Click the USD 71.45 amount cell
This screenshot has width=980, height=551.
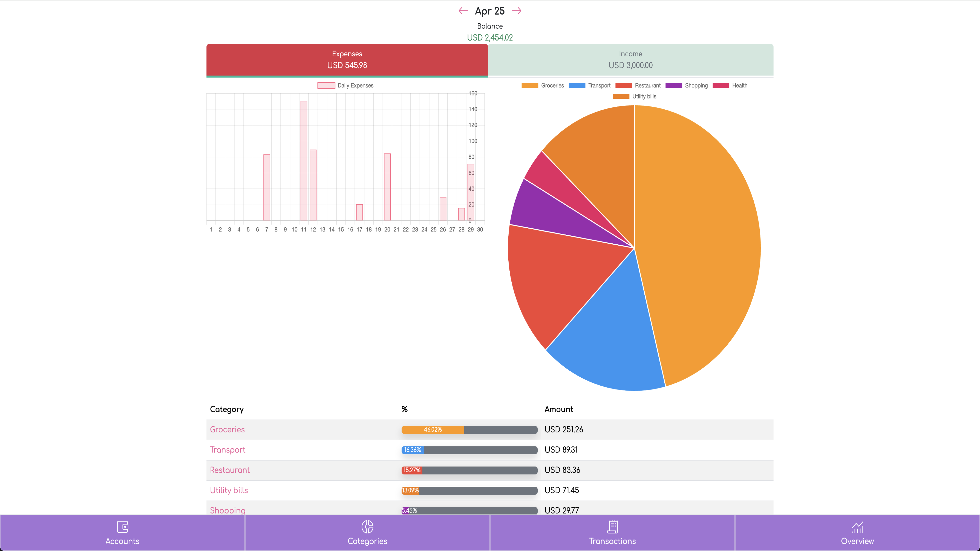point(561,490)
